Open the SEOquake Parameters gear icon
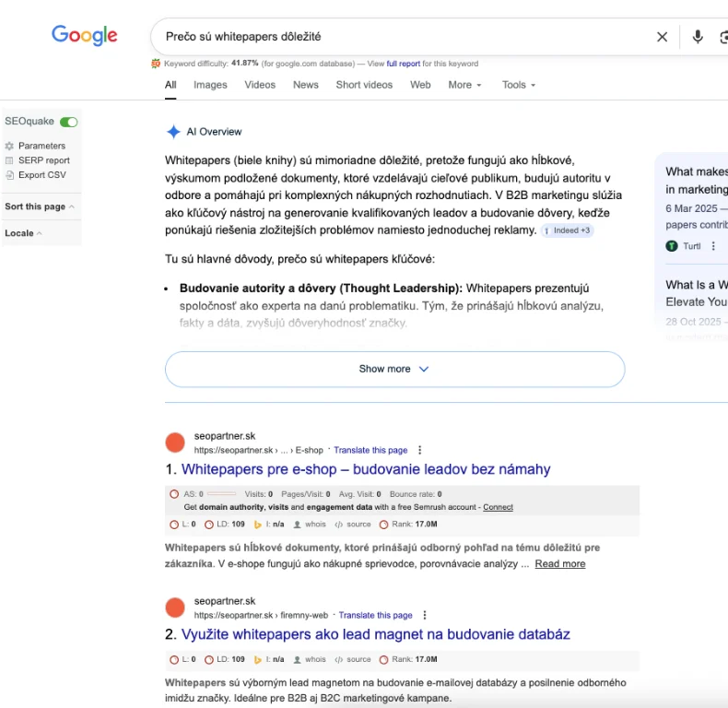728x708 pixels. 9,146
